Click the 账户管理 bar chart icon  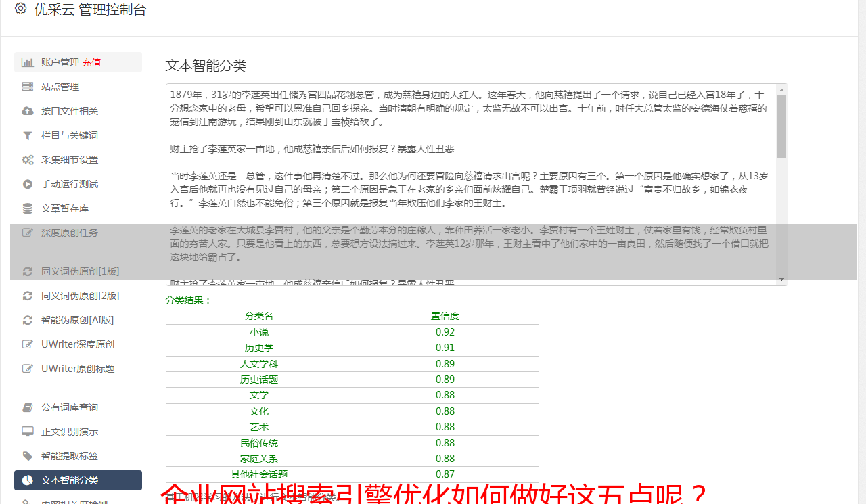click(x=28, y=62)
